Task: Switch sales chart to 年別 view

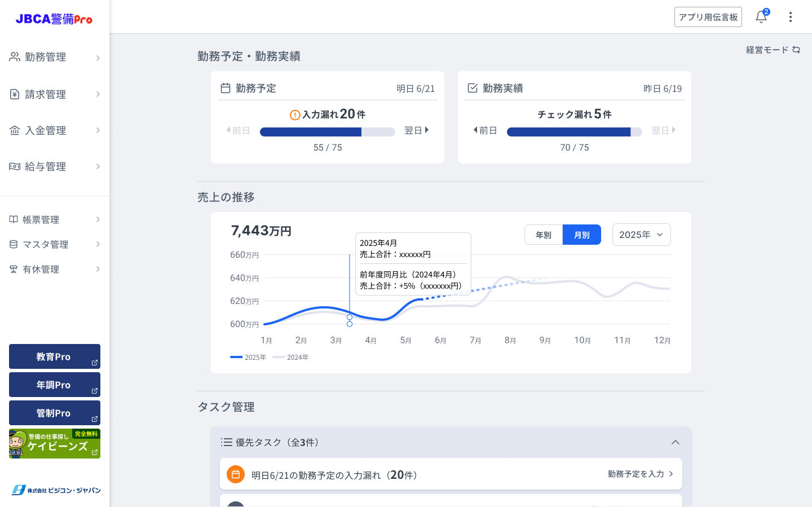Action: (x=544, y=235)
